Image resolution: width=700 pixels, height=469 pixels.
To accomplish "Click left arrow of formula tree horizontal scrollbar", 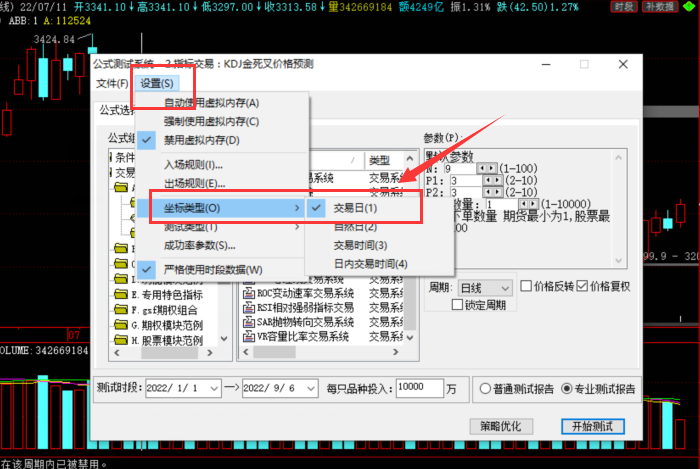I will pyautogui.click(x=117, y=353).
